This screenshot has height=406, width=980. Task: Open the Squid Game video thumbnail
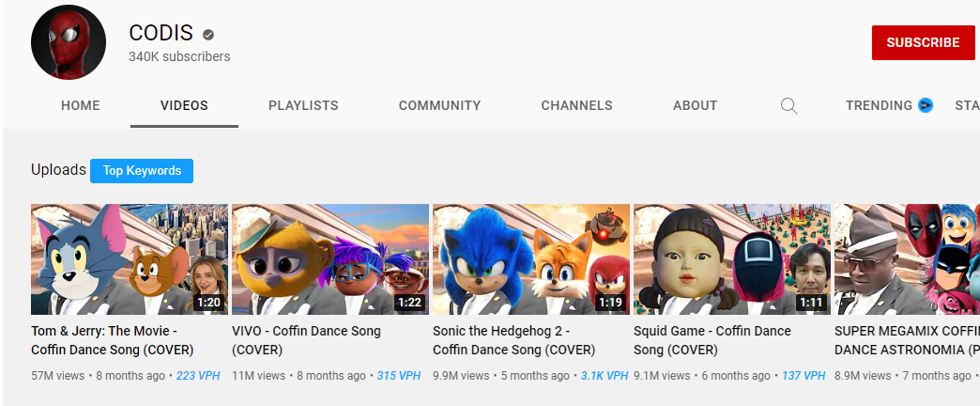coord(732,259)
